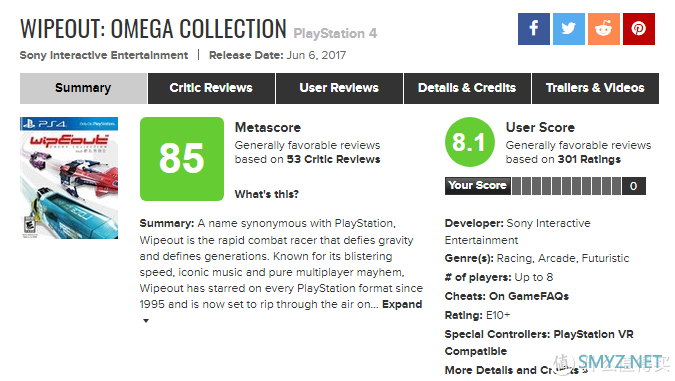Expand the game summary text
Screen dimensions: 675x381
click(402, 304)
